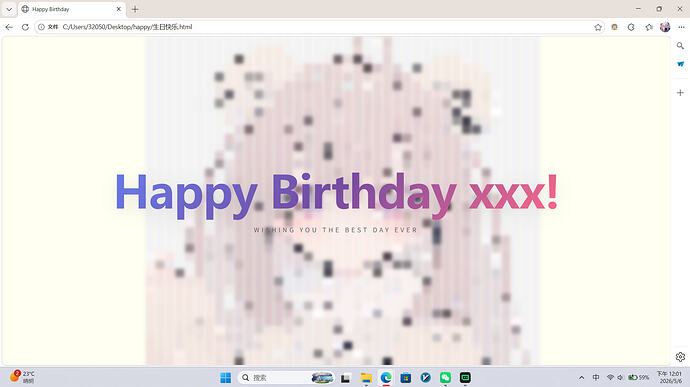Open the green-black IDE icon in taskbar
This screenshot has width=690, height=387.
click(x=465, y=378)
